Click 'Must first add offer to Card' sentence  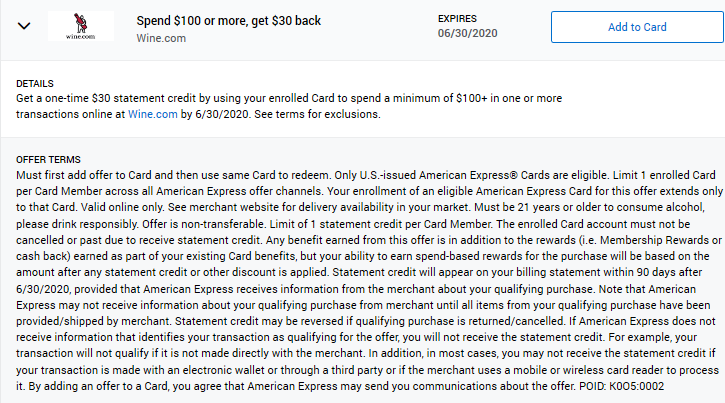pos(174,175)
